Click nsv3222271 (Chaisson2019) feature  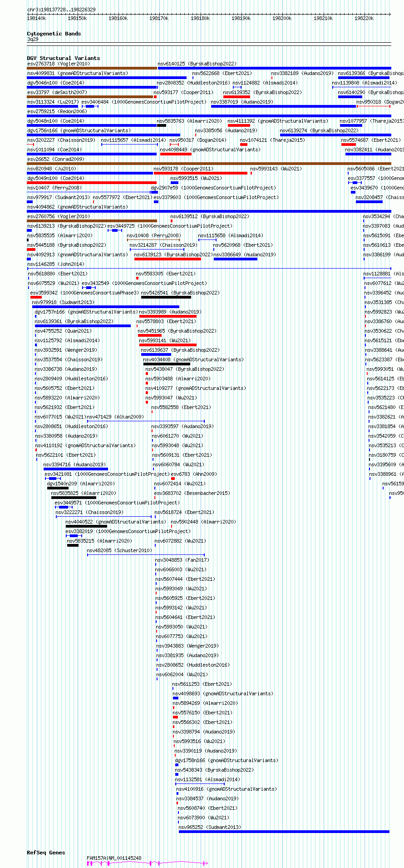tap(89, 512)
